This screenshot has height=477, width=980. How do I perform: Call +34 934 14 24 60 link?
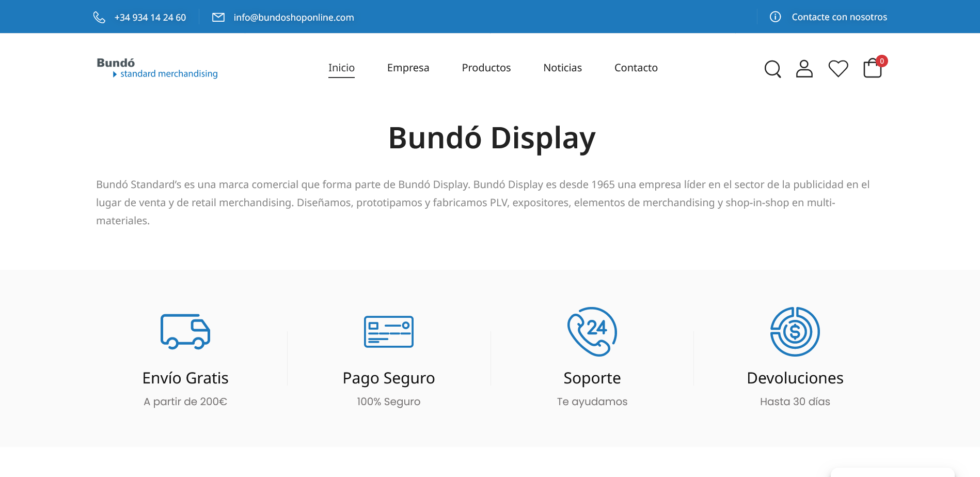150,18
